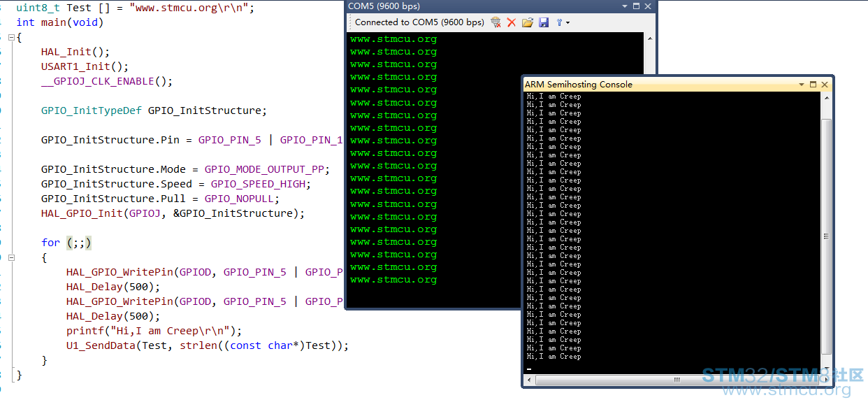Click the 'Connected to COM5 (9600 bps)' status label
This screenshot has height=407, width=868.
pyautogui.click(x=419, y=22)
